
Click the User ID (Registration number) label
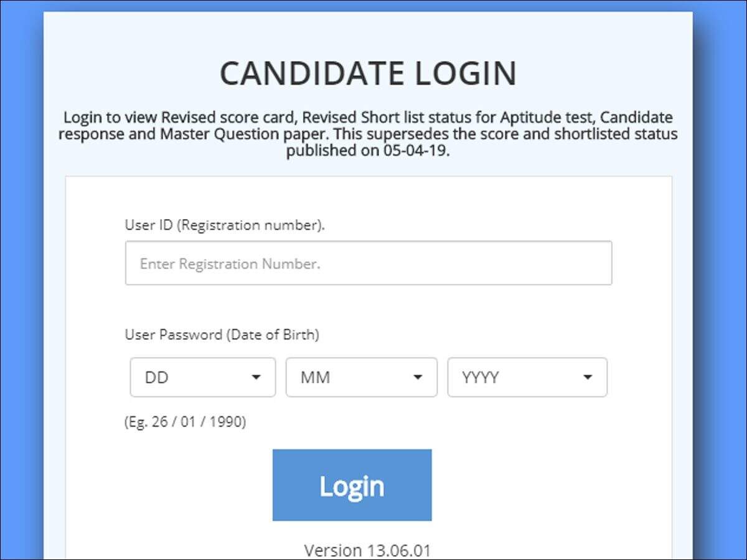click(225, 225)
